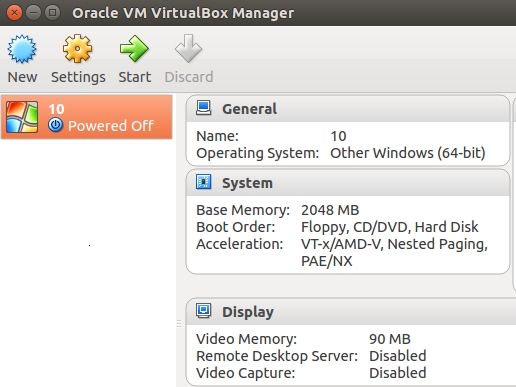Screen dimensions: 516x387
Task: Click the 'Video Capture:' label
Action: coord(246,373)
